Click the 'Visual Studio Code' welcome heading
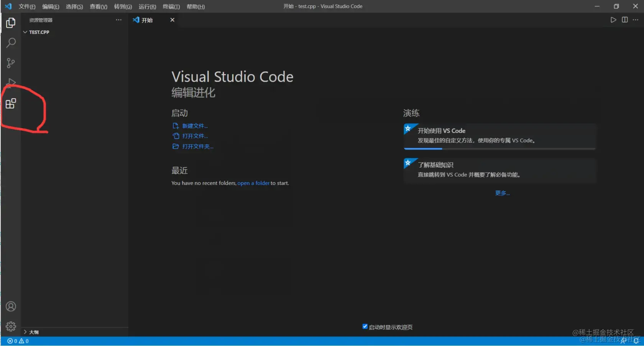Image resolution: width=644 pixels, height=346 pixels. (232, 77)
